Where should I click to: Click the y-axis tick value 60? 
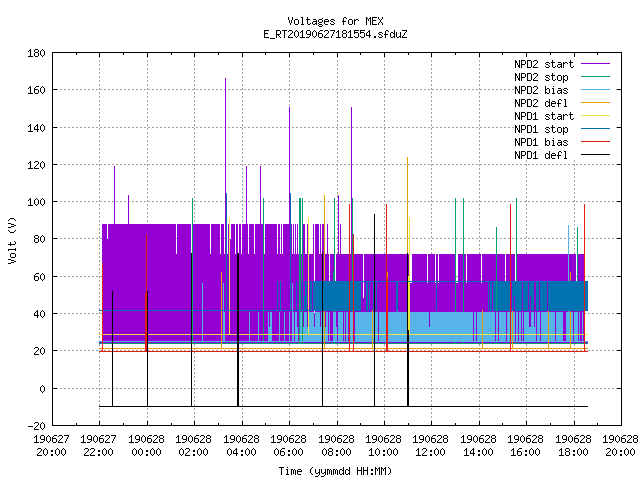click(x=39, y=277)
